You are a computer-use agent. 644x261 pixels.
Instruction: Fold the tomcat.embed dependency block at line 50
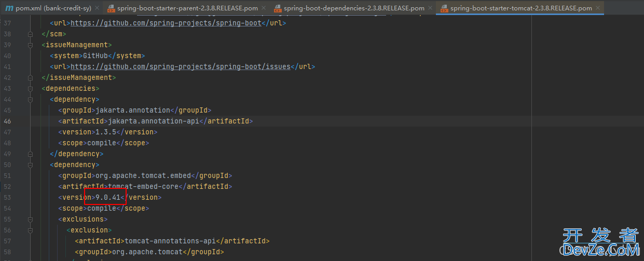[30, 164]
